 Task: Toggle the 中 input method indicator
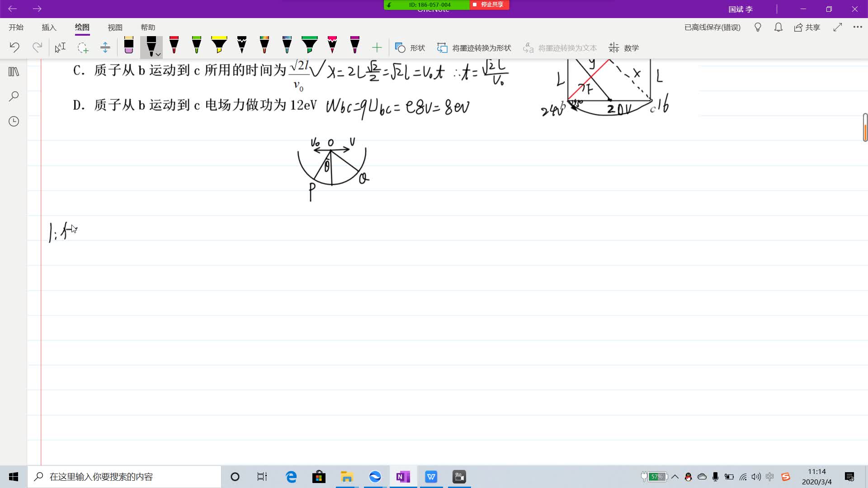pos(770,477)
